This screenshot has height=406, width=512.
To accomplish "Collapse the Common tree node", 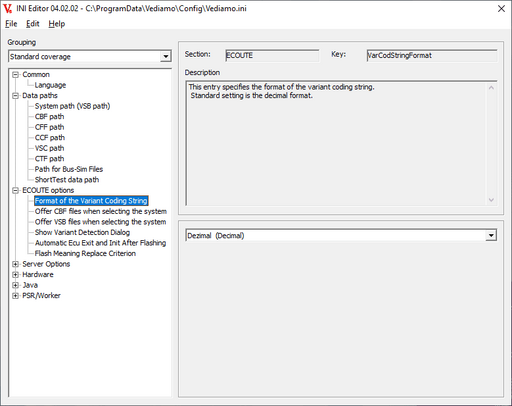I will pos(15,75).
